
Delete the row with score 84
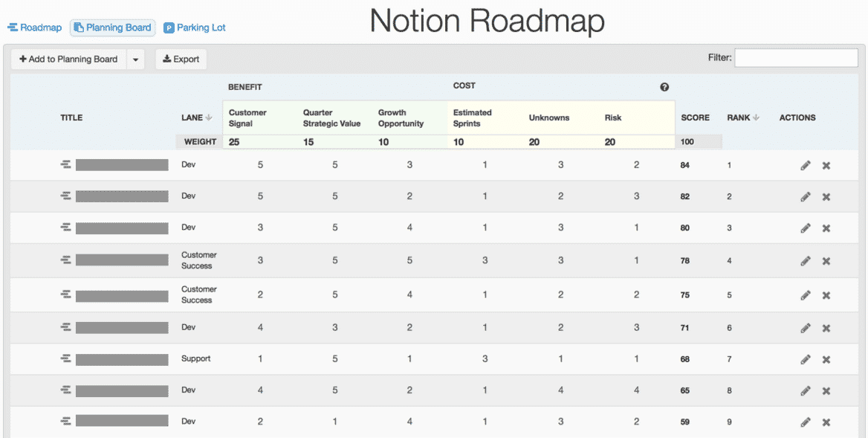826,166
